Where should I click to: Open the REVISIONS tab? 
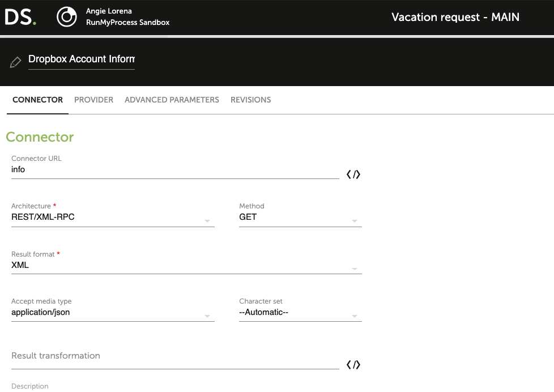point(251,100)
